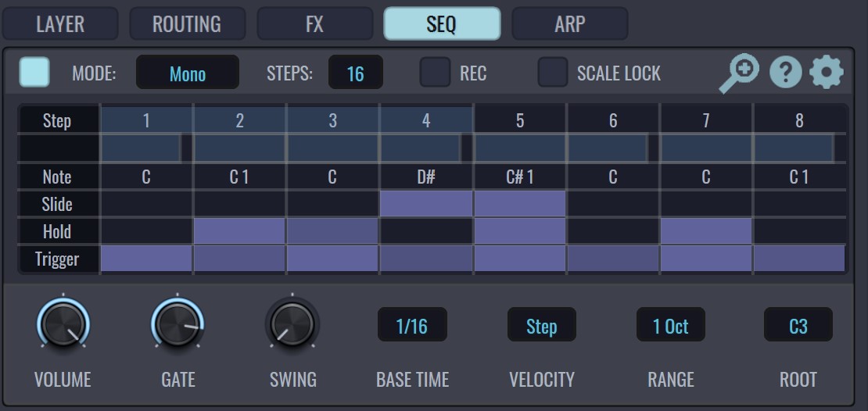Screen dimensions: 868x411
Task: Enable the SCALE LOCK checkbox
Action: 553,73
